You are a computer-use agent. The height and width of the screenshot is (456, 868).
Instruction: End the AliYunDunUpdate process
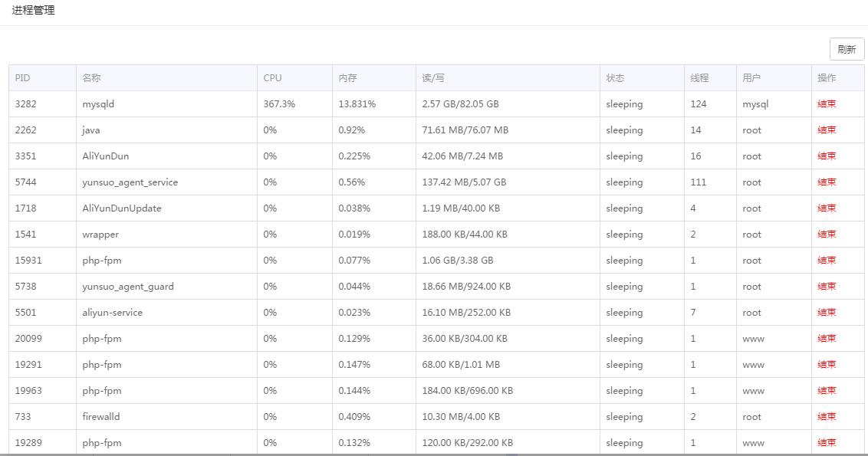[x=827, y=208]
